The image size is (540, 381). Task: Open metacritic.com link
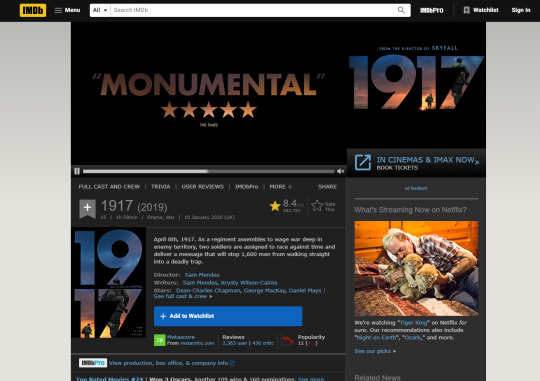tap(197, 343)
